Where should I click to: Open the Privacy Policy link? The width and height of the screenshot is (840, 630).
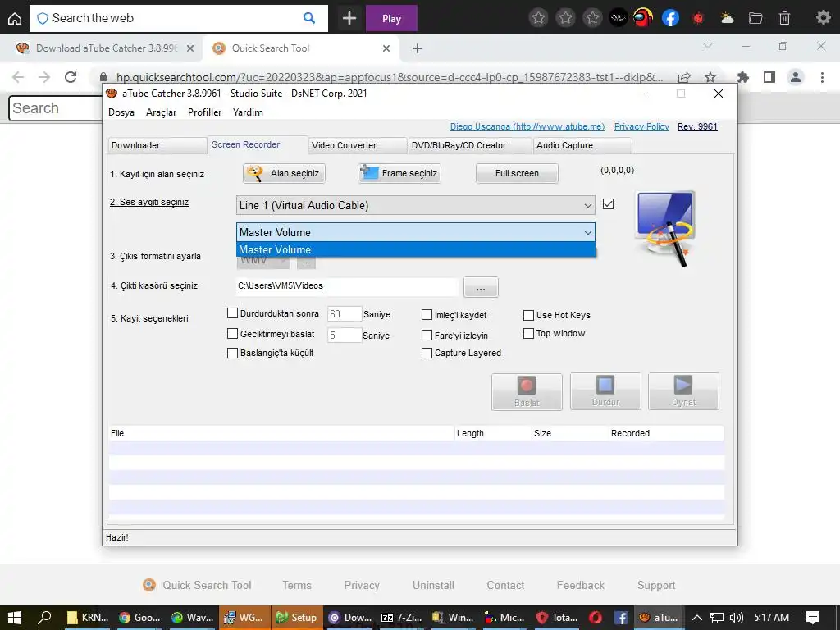tap(641, 126)
